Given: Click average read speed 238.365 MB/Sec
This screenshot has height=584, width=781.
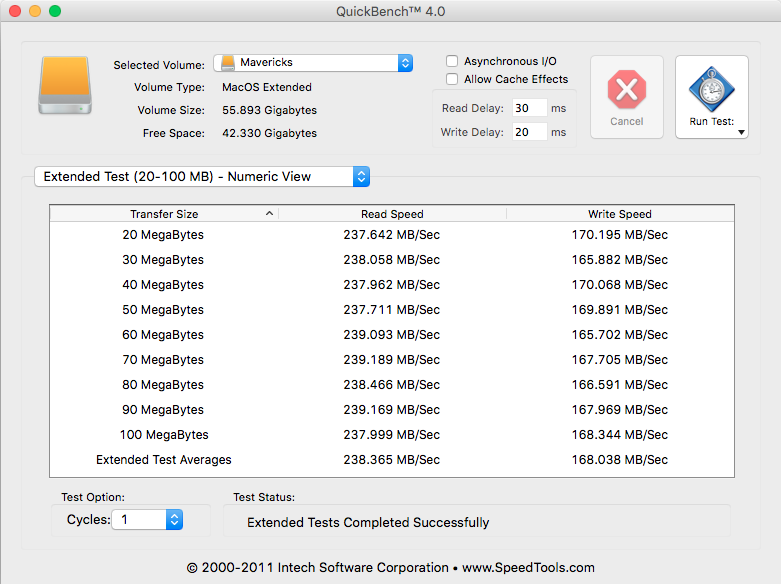Looking at the screenshot, I should [391, 459].
